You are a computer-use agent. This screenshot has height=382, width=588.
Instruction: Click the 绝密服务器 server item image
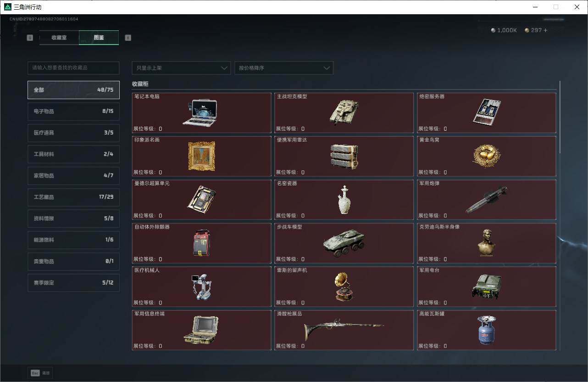click(x=487, y=112)
